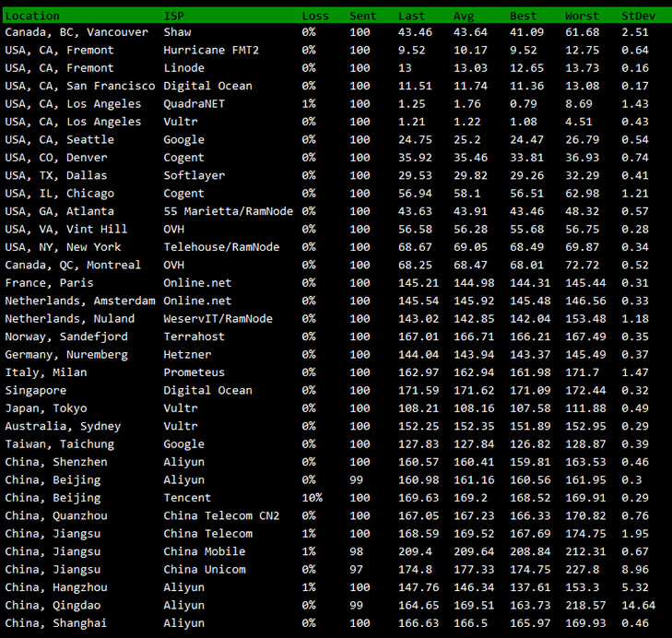Click the 166.71 average for Sandefjord
The image size is (672, 638).
474,337
